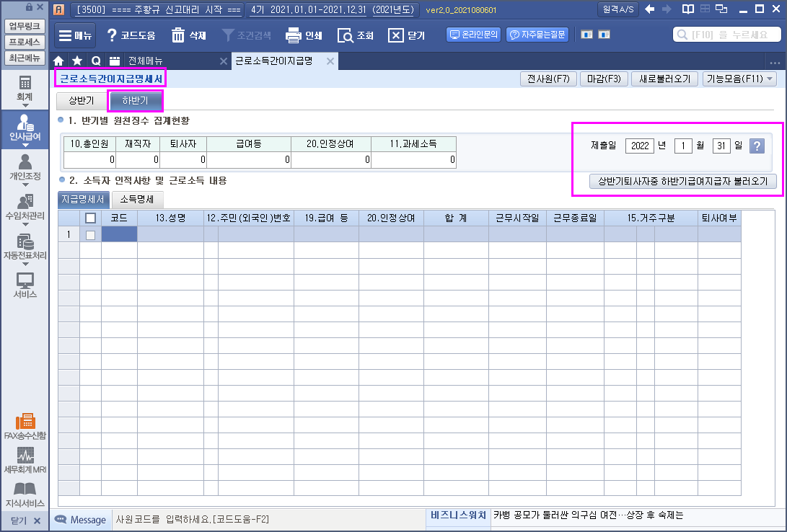Viewport: 787px width, 532px height.
Task: Click the 13.성명 column header
Action: [171, 218]
